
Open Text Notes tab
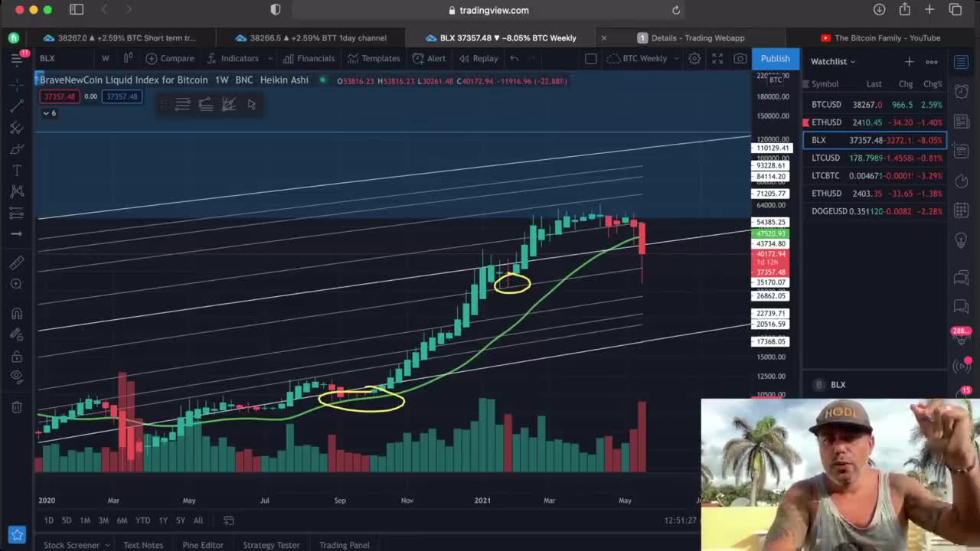click(143, 545)
